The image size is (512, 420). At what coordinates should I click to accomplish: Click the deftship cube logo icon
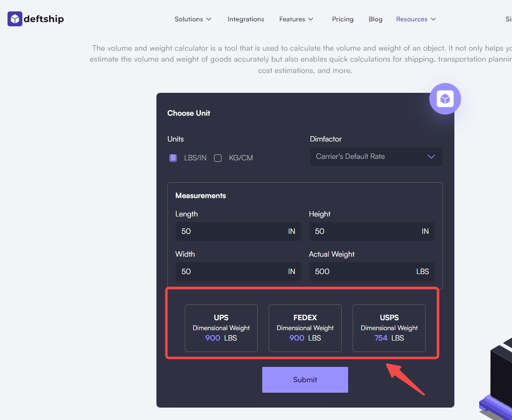coord(15,19)
